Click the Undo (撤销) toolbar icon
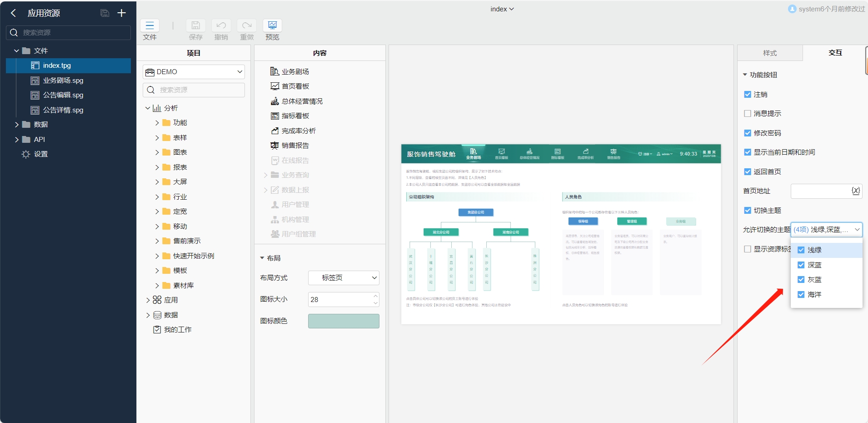 tap(221, 25)
